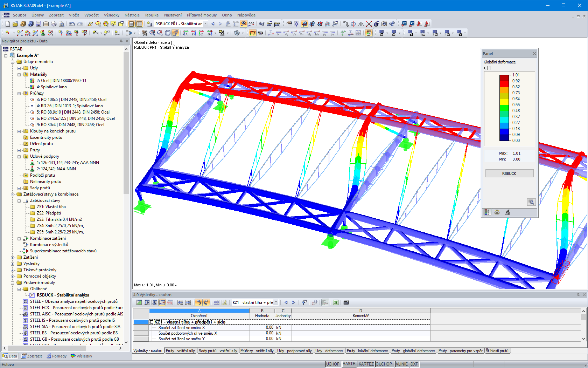Expand the Zatížení tree node
This screenshot has height=368, width=588.
[x=13, y=257]
